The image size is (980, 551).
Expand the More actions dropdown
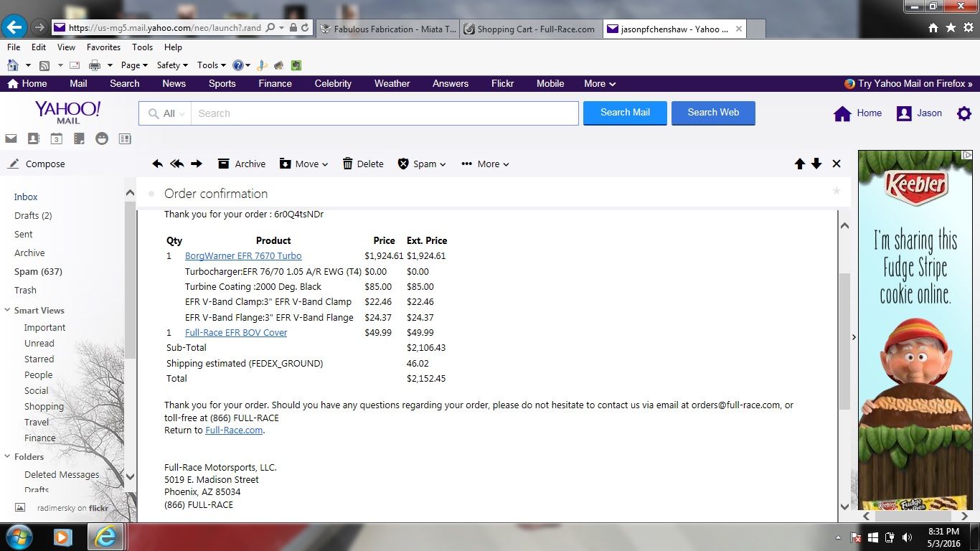click(485, 164)
